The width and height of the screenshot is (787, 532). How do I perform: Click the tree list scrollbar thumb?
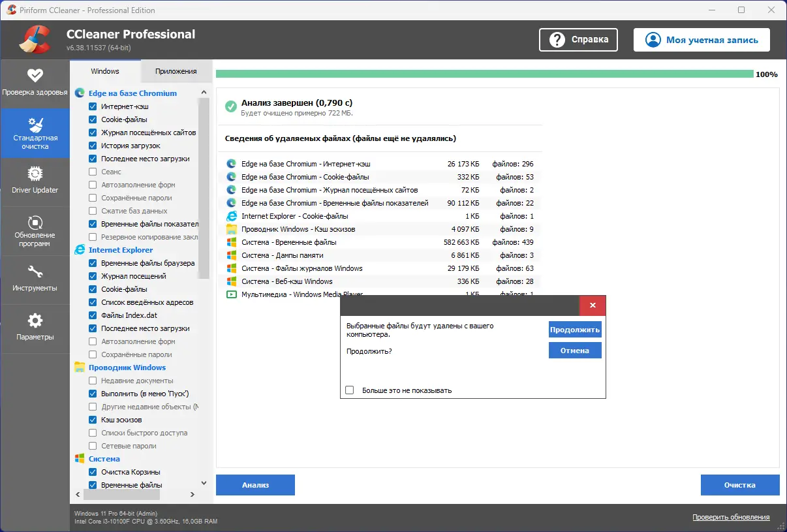point(204,189)
